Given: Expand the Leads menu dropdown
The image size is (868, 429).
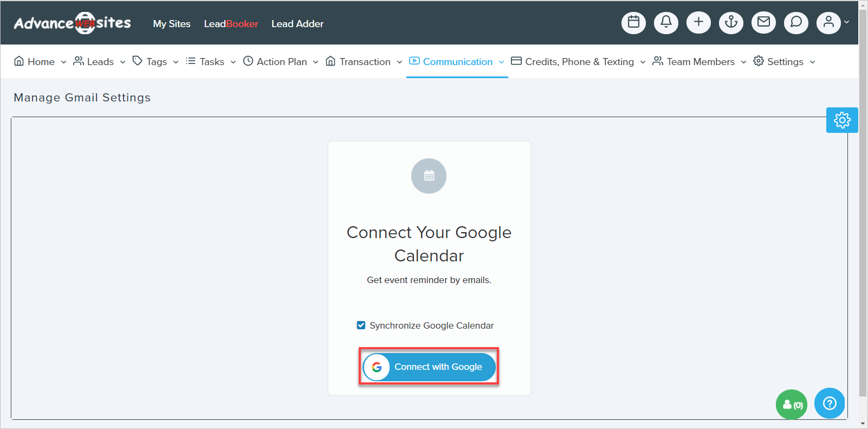Looking at the screenshot, I should pos(100,62).
